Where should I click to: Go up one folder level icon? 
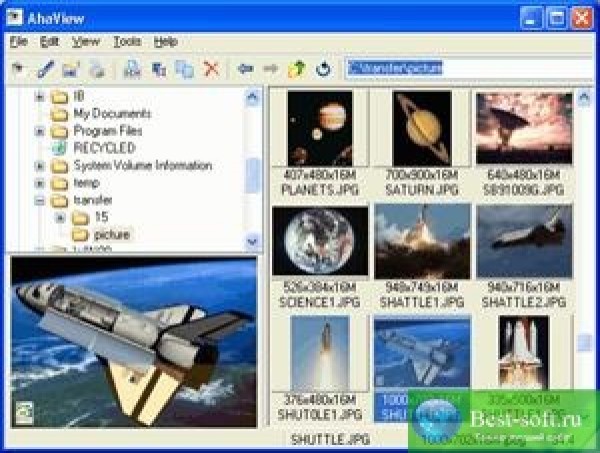(297, 69)
